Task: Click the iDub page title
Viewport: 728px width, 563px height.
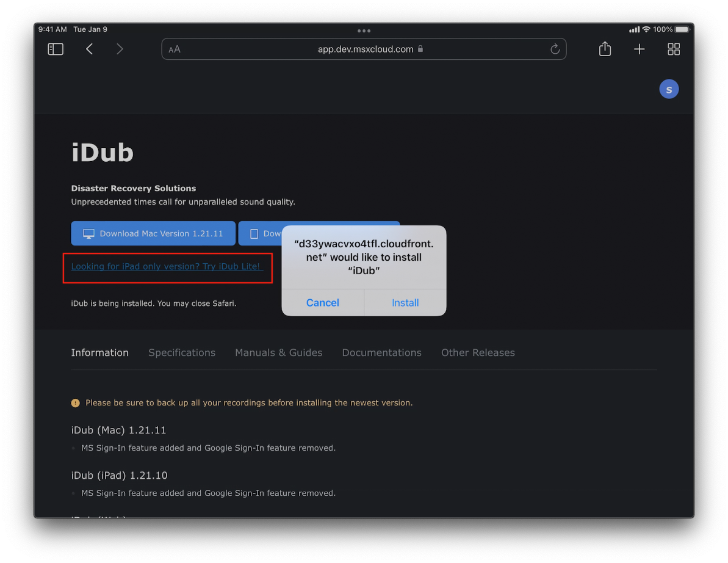Action: click(103, 153)
